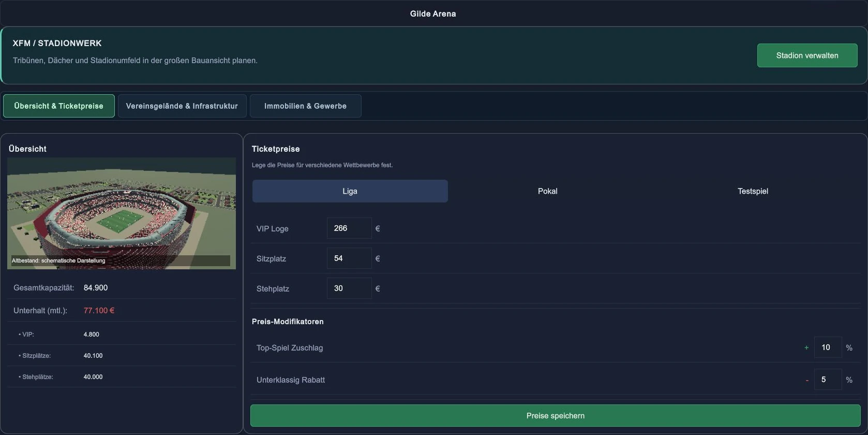This screenshot has width=868, height=435.
Task: Switch to Testspiel ticket prices
Action: click(x=753, y=191)
